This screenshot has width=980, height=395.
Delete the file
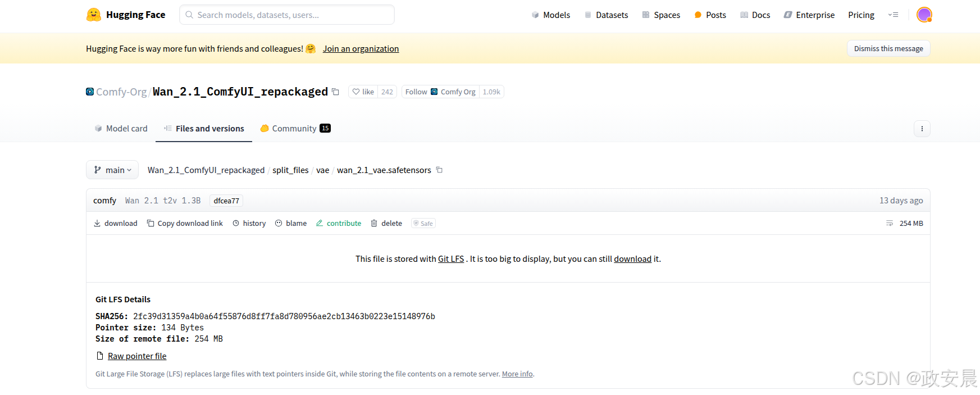(386, 223)
